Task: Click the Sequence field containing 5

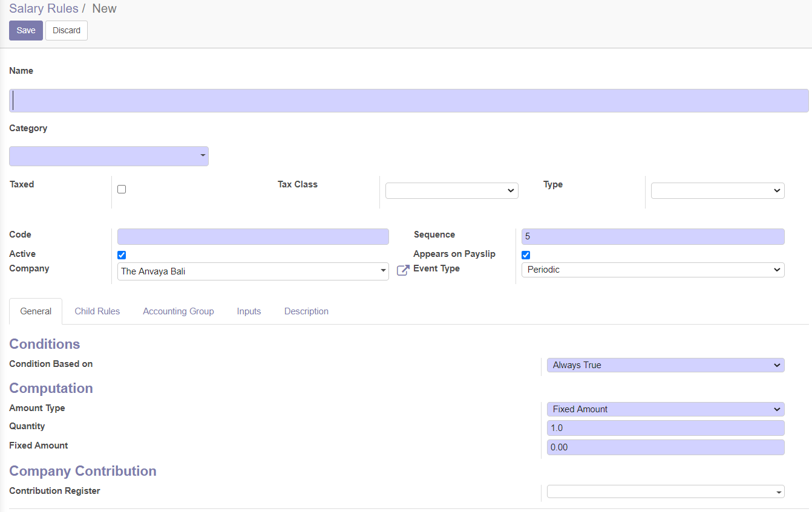Action: click(x=653, y=236)
